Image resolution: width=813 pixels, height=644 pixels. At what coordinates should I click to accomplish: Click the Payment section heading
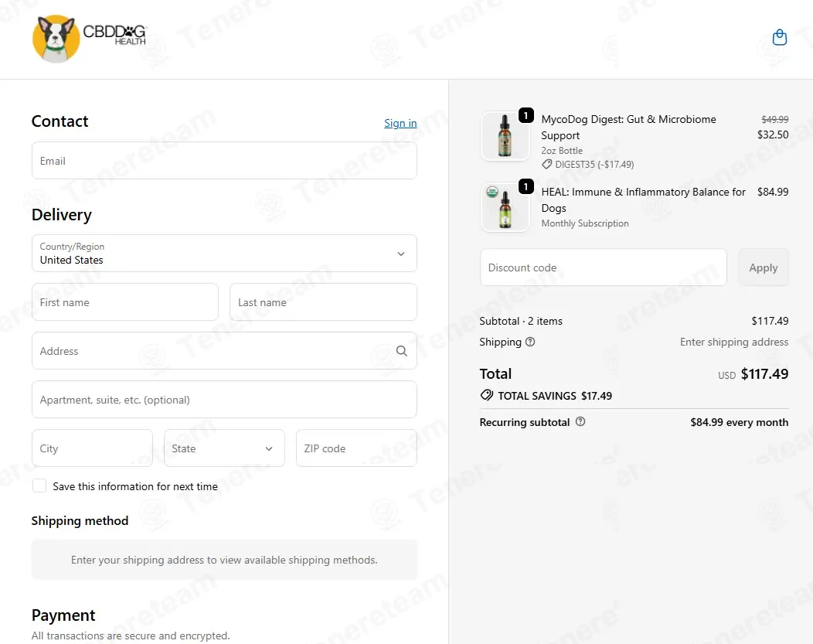click(63, 615)
